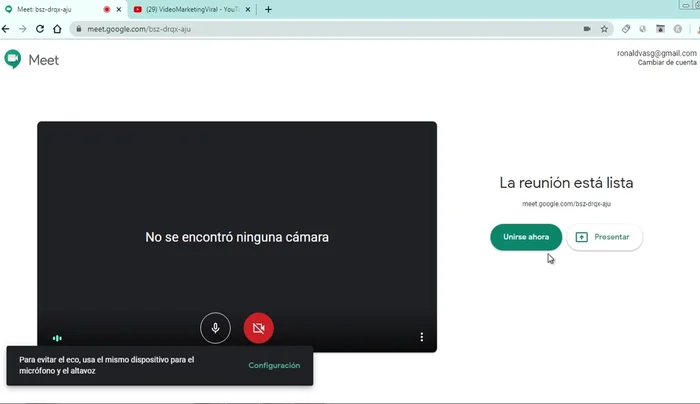Viewport: 700px width, 404px height.
Task: Toggle the red camera-off button
Action: (258, 328)
